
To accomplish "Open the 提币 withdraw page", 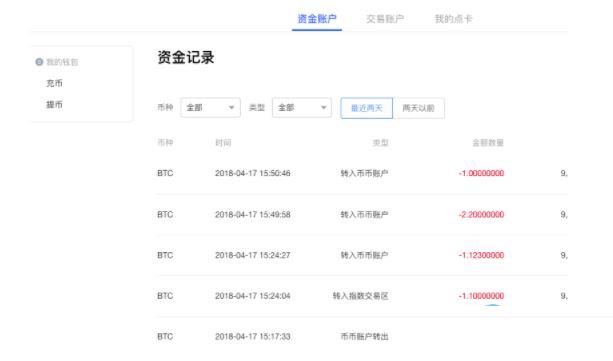I will [x=54, y=104].
